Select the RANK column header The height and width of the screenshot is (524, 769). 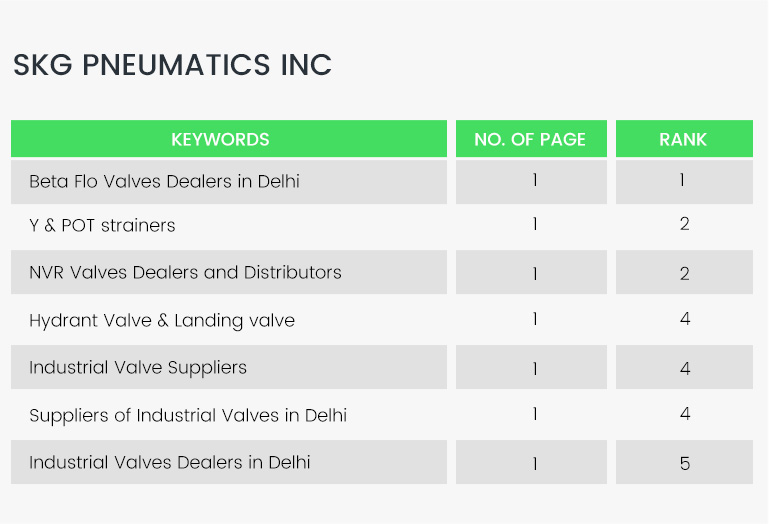tap(683, 139)
